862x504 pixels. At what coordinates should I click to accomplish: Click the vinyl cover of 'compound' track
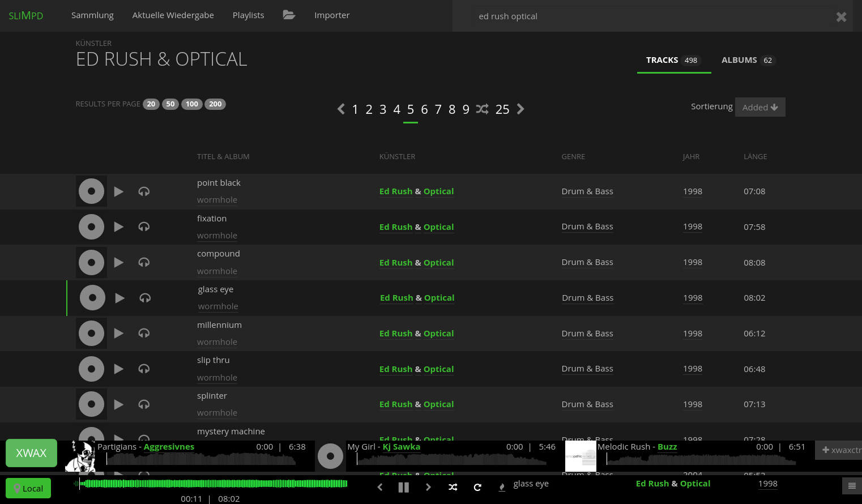click(91, 263)
